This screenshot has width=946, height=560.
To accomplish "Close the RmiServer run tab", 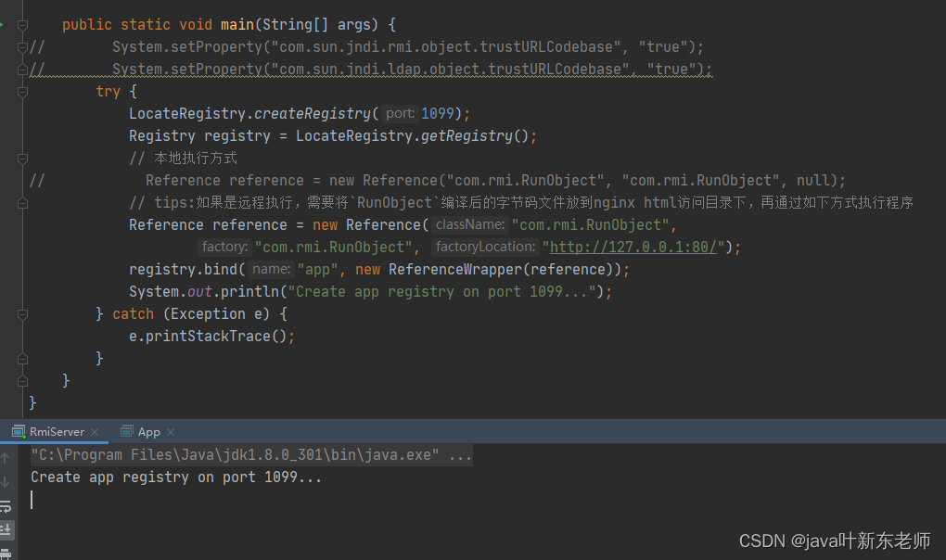I will [x=95, y=432].
